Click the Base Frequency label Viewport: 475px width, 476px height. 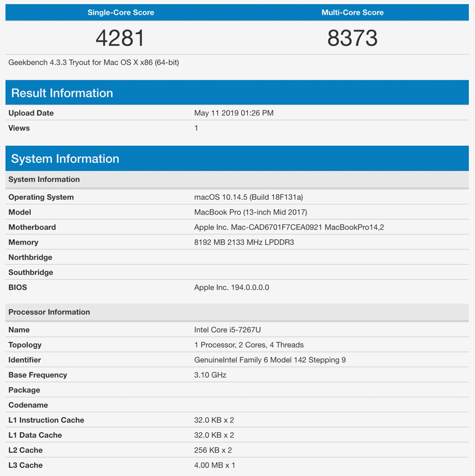(38, 375)
